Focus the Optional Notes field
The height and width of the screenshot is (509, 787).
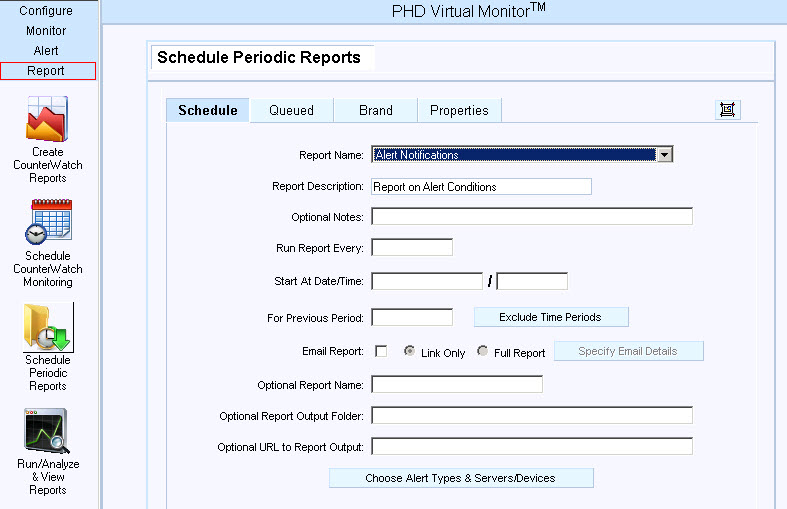tap(532, 216)
